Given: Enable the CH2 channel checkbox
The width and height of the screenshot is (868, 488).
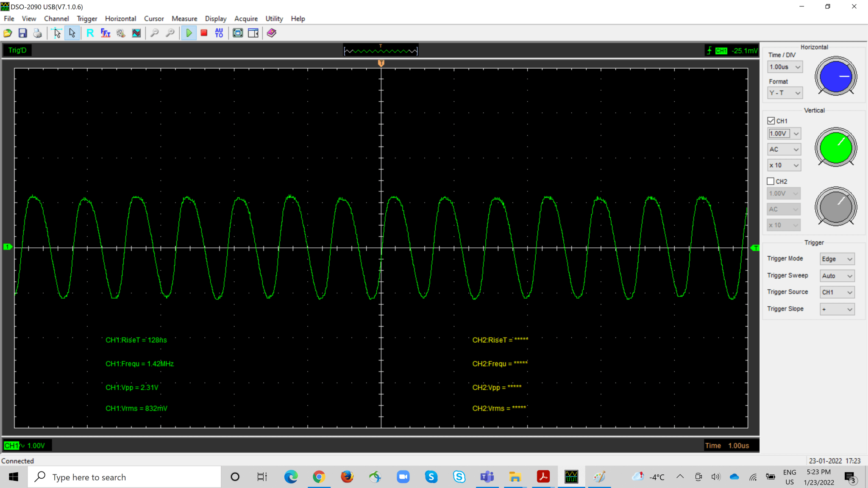Looking at the screenshot, I should pos(771,181).
